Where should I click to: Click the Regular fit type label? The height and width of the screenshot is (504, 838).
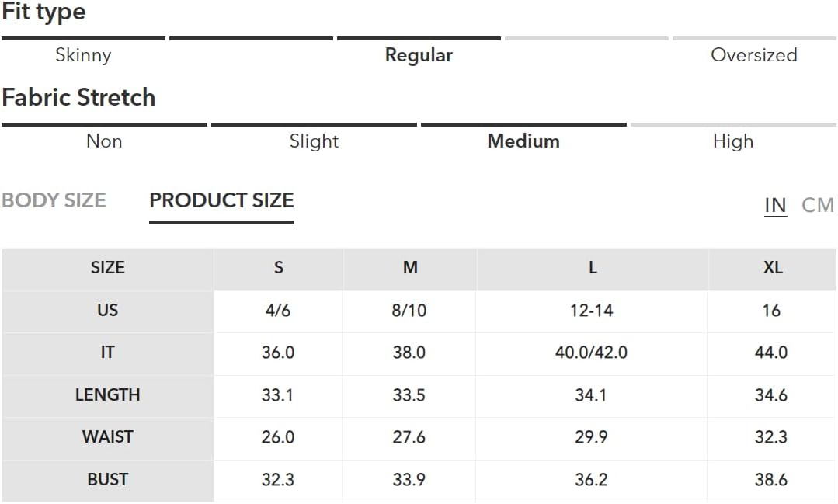tap(419, 55)
